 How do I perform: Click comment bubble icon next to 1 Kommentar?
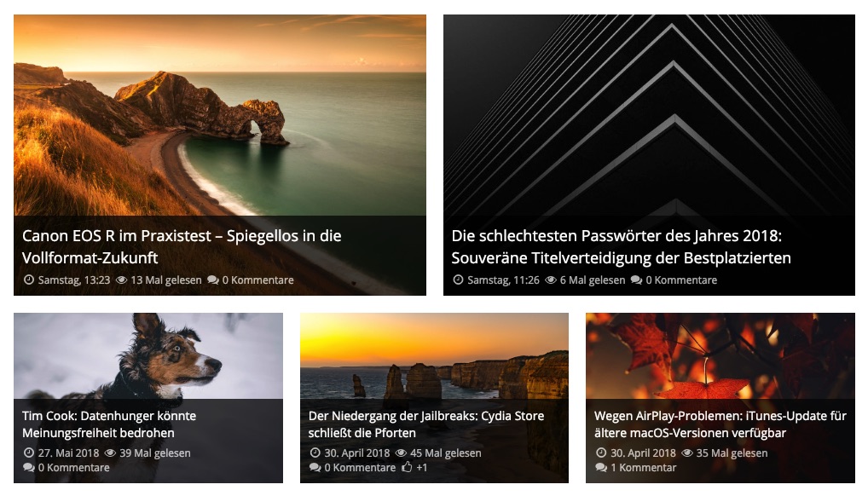[x=601, y=468]
